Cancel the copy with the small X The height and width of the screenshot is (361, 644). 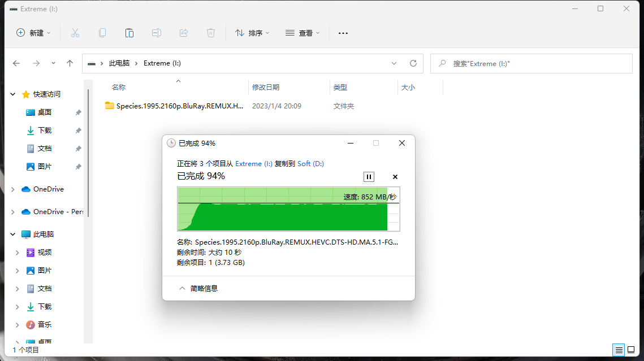(x=395, y=177)
